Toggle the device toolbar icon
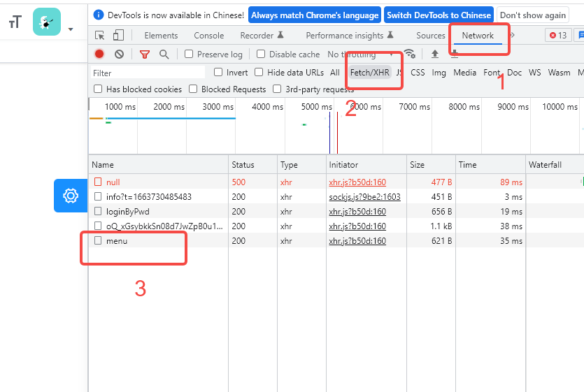The height and width of the screenshot is (392, 584). [118, 36]
